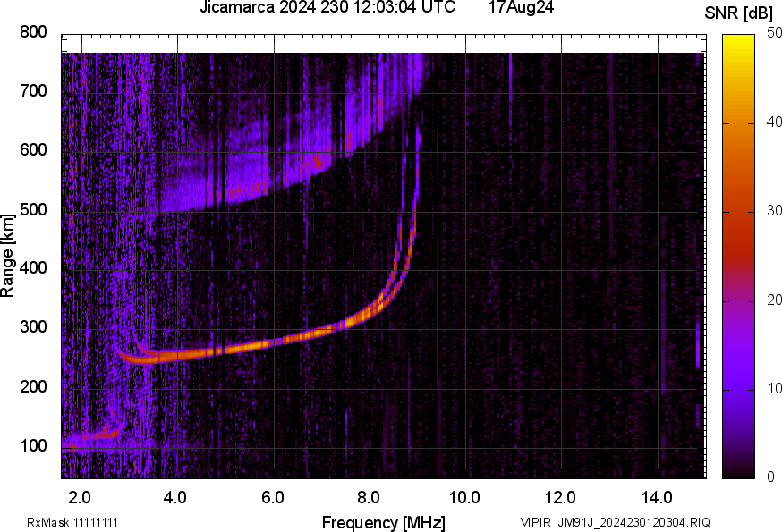Image resolution: width=782 pixels, height=532 pixels.
Task: Click the frequency tick label 4.0
Action: [175, 497]
